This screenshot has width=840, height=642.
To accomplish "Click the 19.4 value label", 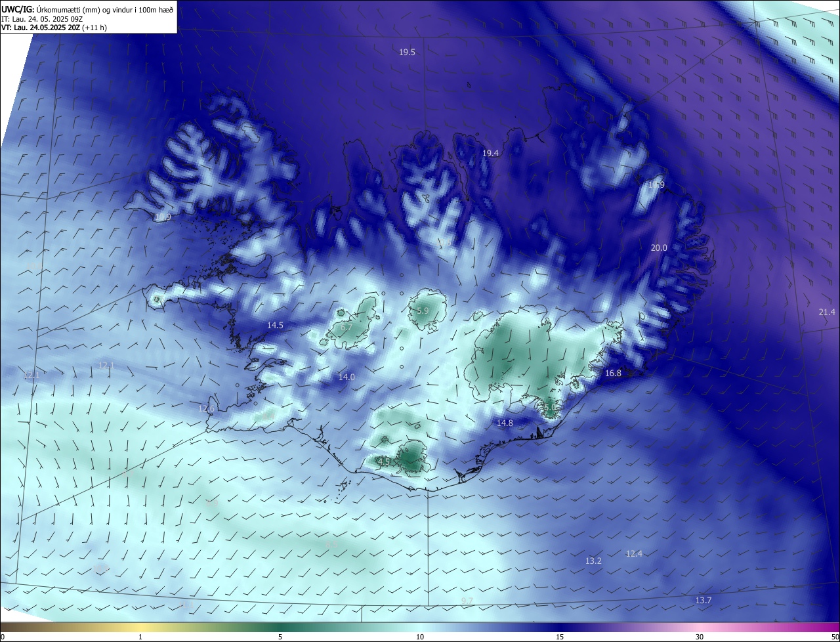I will coord(490,153).
